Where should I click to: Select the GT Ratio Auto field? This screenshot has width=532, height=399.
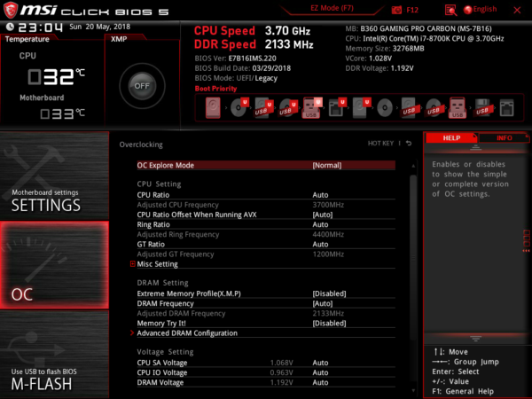coord(320,245)
